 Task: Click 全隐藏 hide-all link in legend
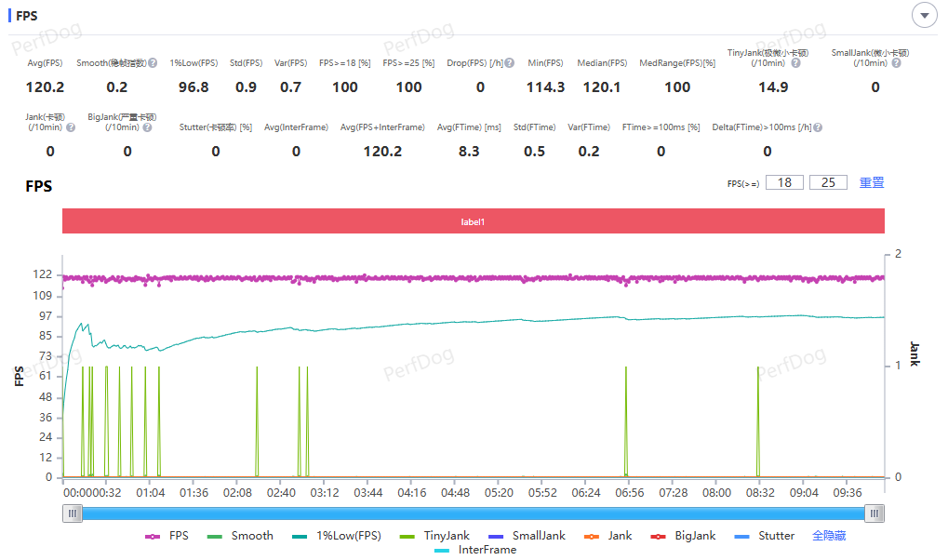tap(829, 536)
